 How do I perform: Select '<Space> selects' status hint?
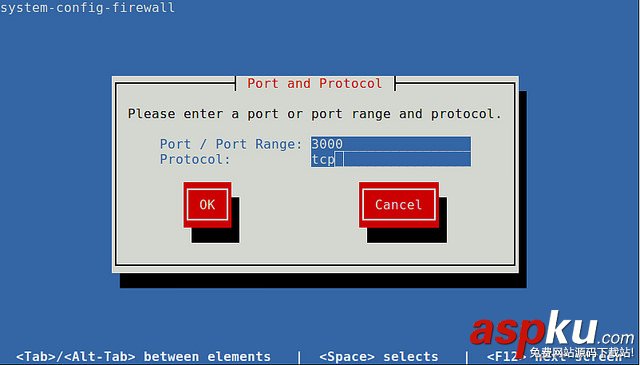tap(379, 356)
